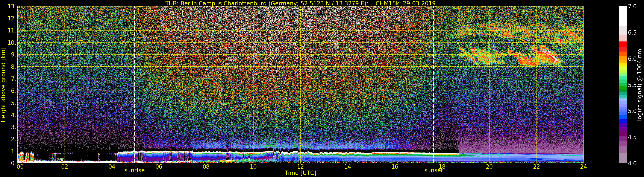
Task: Click the 'Time [UTC]' axis label
Action: tap(300, 173)
